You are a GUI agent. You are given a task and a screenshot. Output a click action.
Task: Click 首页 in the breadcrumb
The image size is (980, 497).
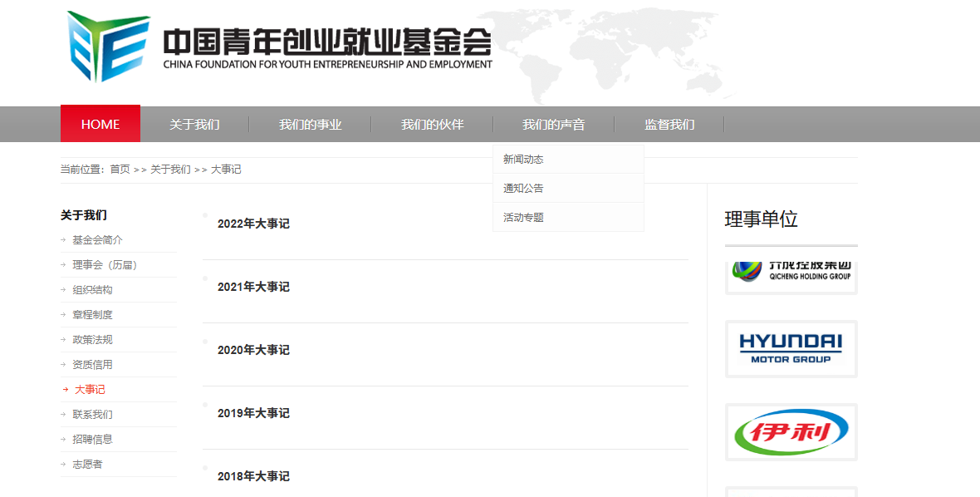click(120, 170)
